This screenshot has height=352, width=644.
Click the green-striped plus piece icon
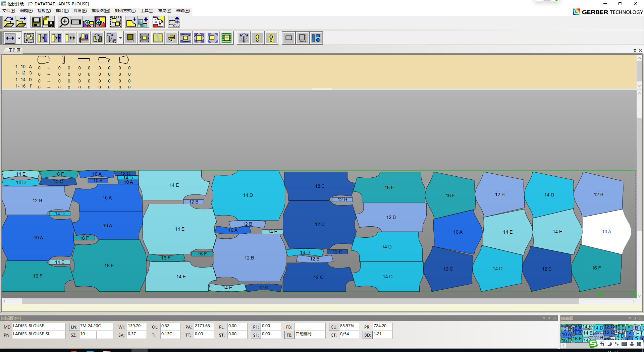point(227,38)
